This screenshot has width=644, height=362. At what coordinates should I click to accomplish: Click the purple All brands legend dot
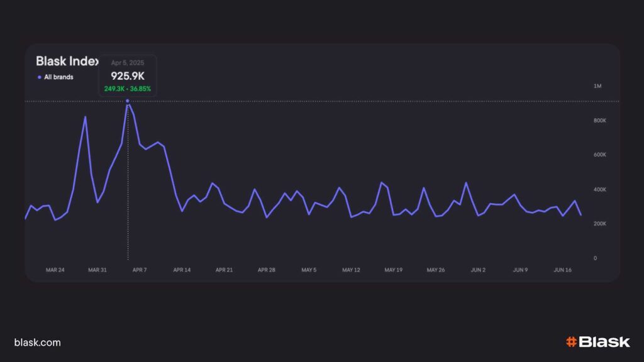pos(40,77)
